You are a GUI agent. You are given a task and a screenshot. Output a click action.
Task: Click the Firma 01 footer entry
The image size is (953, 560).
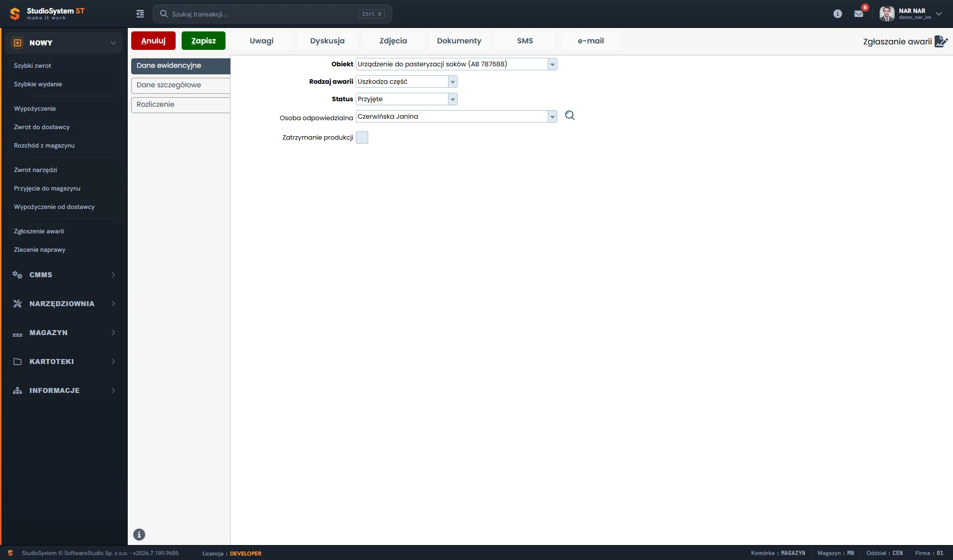point(930,554)
